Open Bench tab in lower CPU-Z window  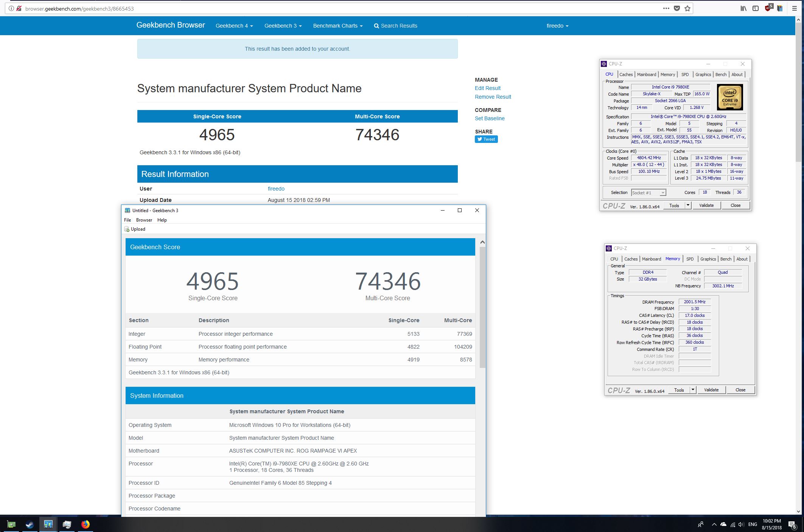tap(726, 259)
